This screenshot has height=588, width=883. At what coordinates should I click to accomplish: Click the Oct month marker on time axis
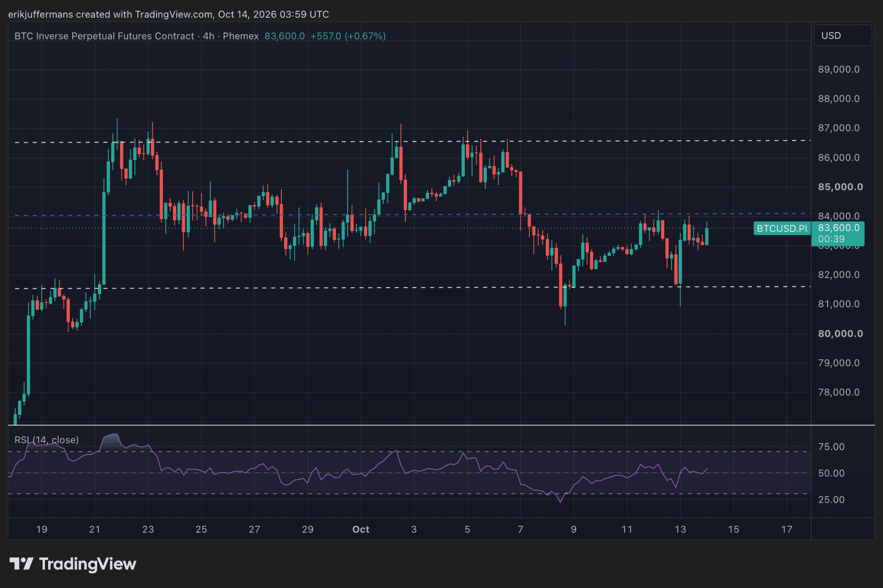[361, 529]
